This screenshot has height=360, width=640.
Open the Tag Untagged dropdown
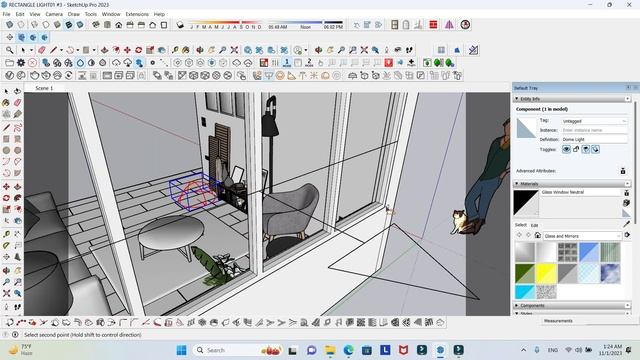point(594,121)
